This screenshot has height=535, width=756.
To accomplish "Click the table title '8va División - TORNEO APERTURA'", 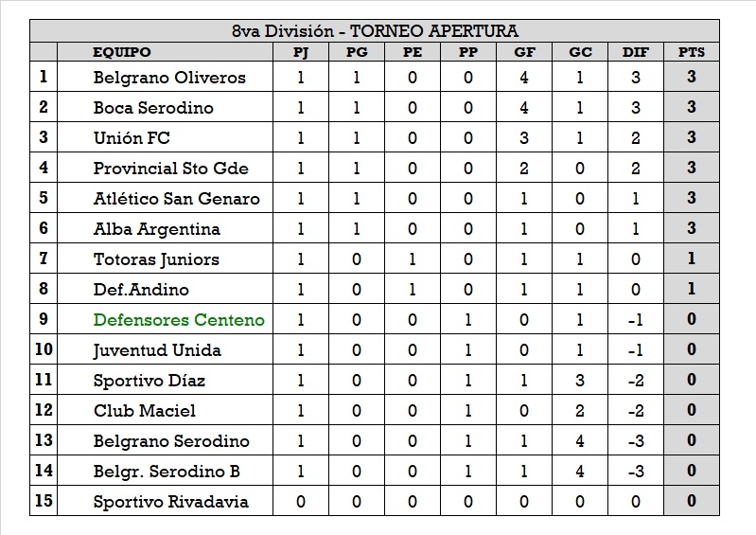I will point(375,31).
